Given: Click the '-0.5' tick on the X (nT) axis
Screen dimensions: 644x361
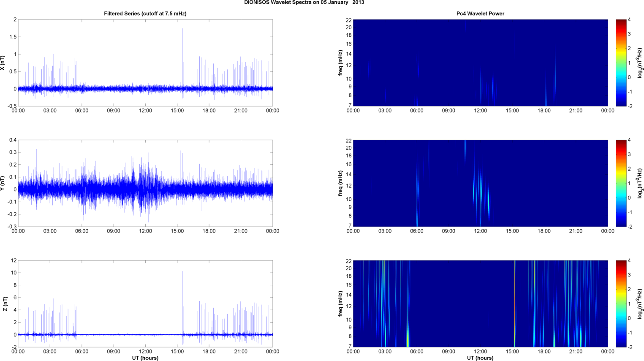Looking at the screenshot, I should (11, 107).
